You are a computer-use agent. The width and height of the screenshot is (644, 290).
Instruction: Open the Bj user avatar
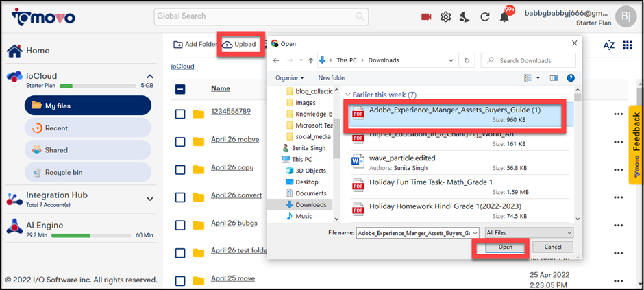click(626, 16)
